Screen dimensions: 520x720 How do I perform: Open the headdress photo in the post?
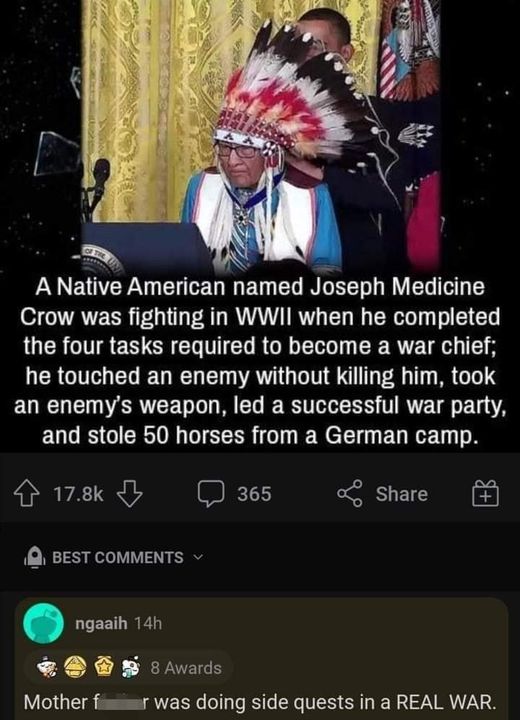point(262,137)
